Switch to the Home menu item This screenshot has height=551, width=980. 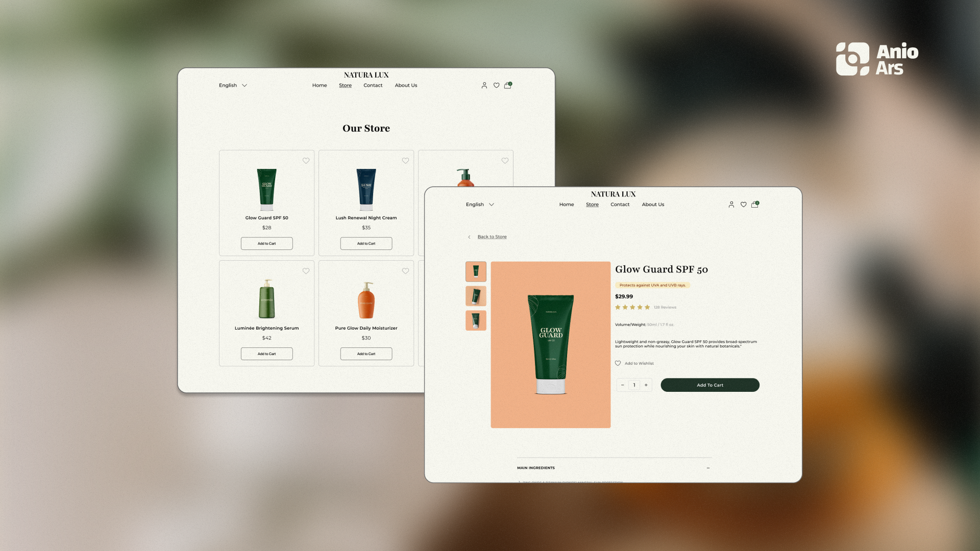pos(567,204)
